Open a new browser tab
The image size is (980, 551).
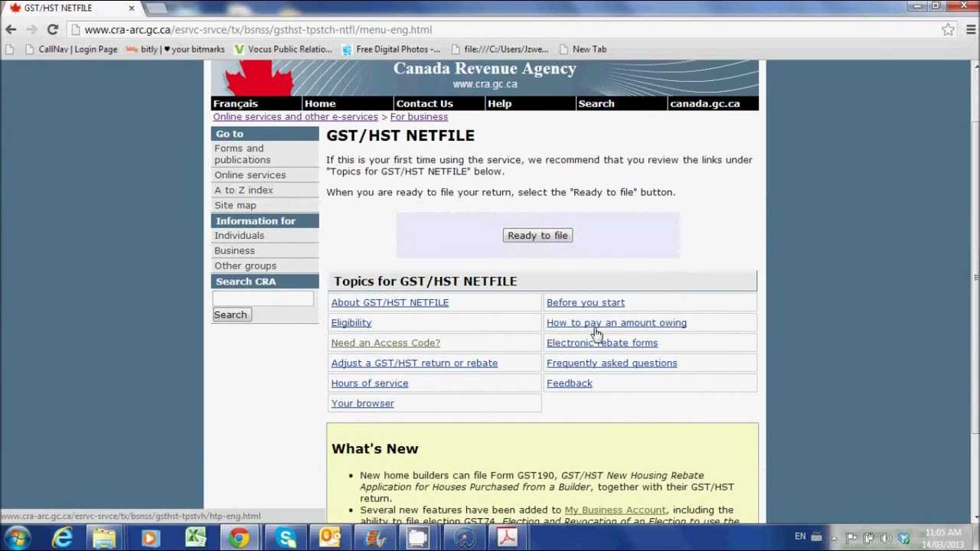[x=155, y=8]
